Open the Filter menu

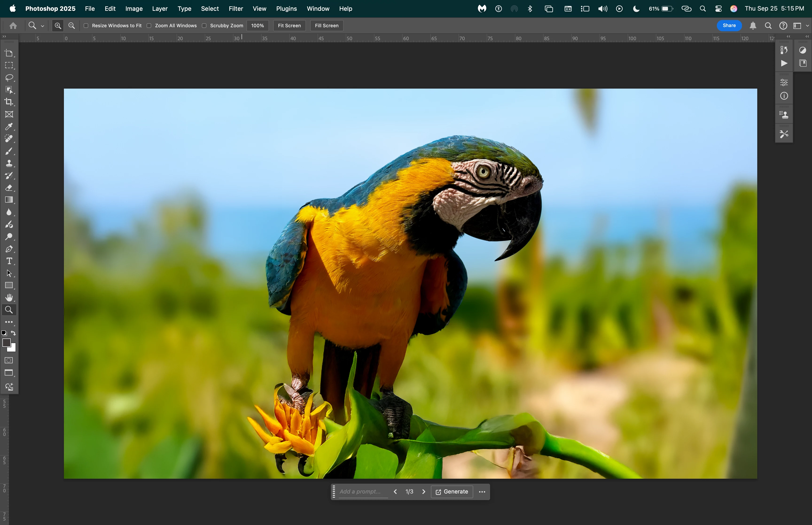point(235,8)
